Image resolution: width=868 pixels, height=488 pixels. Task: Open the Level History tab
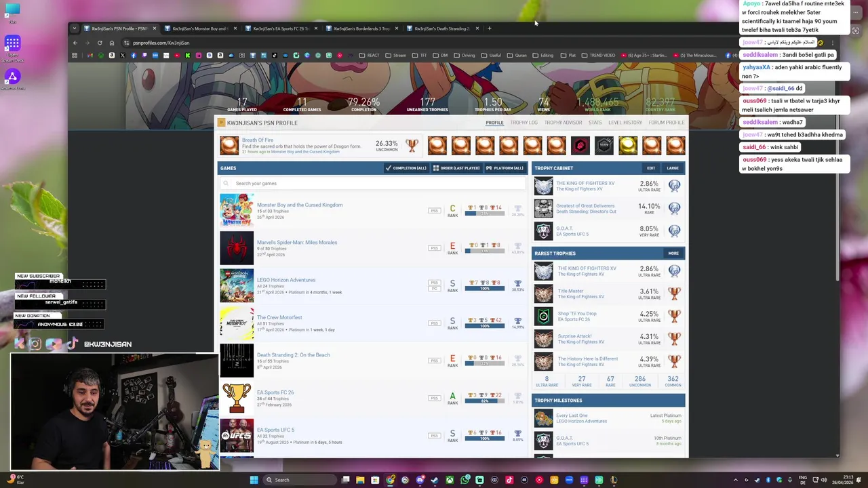(625, 123)
